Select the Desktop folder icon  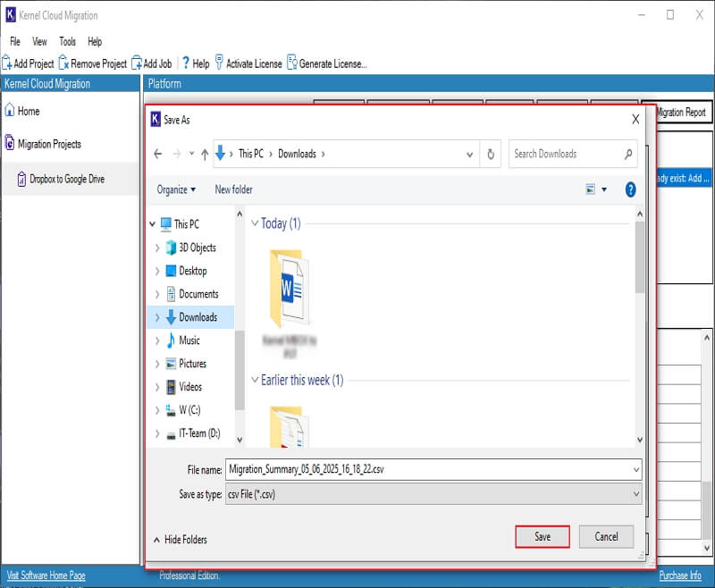171,271
